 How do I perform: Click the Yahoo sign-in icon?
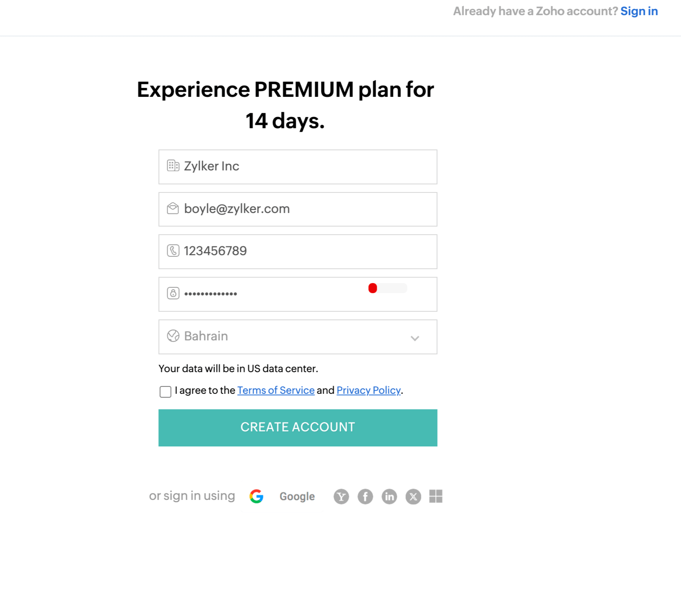[x=341, y=496]
